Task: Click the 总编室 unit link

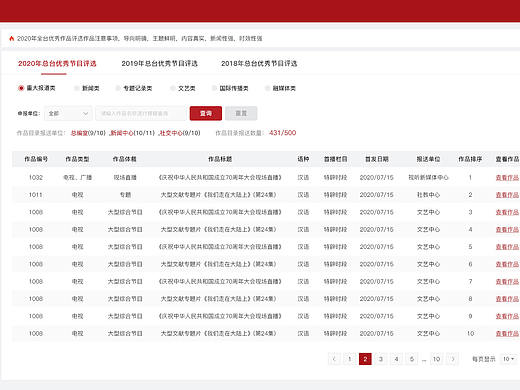Action: tap(79, 133)
